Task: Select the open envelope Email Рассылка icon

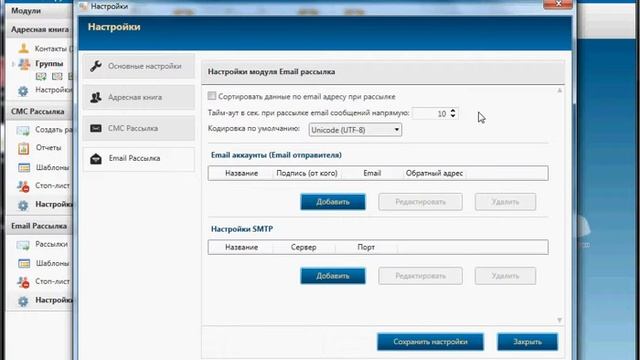Action: coord(96,158)
